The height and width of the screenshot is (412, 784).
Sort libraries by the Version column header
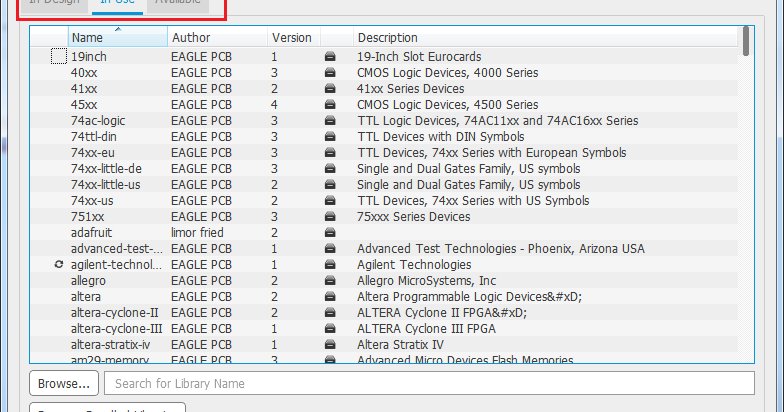click(x=294, y=38)
